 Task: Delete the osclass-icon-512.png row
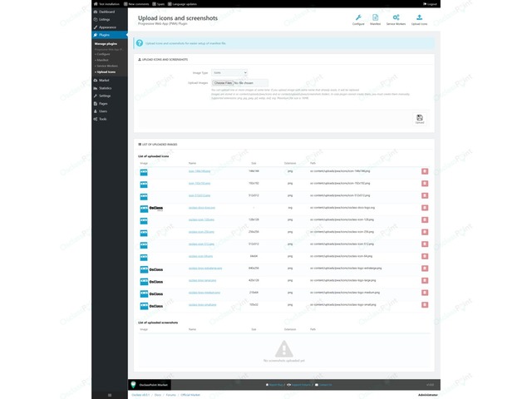425,244
